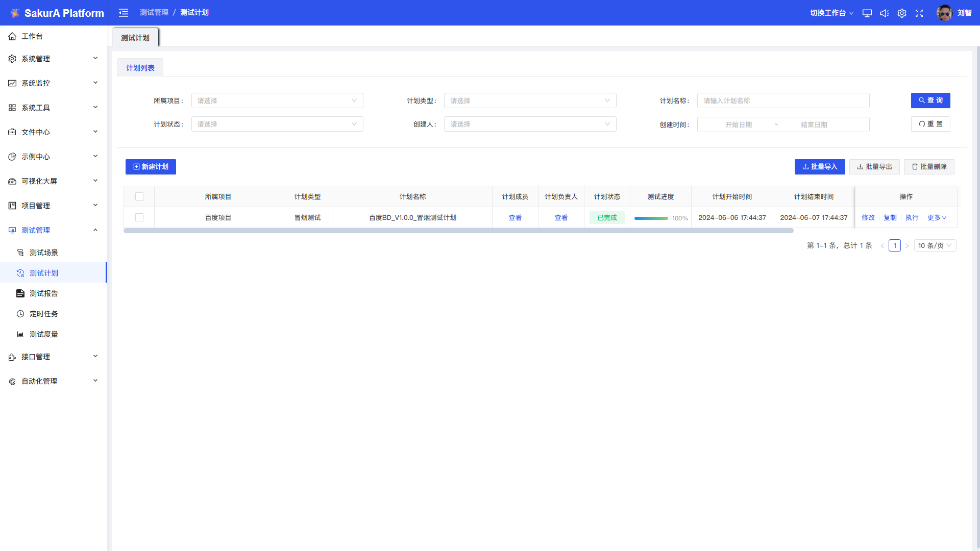Toggle fullscreen with expand icon
The height and width of the screenshot is (551, 980).
pos(919,13)
